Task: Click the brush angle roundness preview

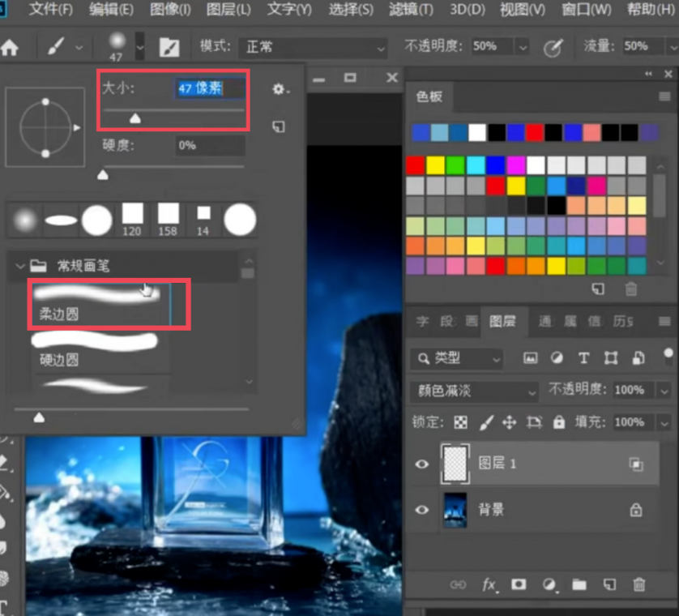Action: [x=45, y=127]
